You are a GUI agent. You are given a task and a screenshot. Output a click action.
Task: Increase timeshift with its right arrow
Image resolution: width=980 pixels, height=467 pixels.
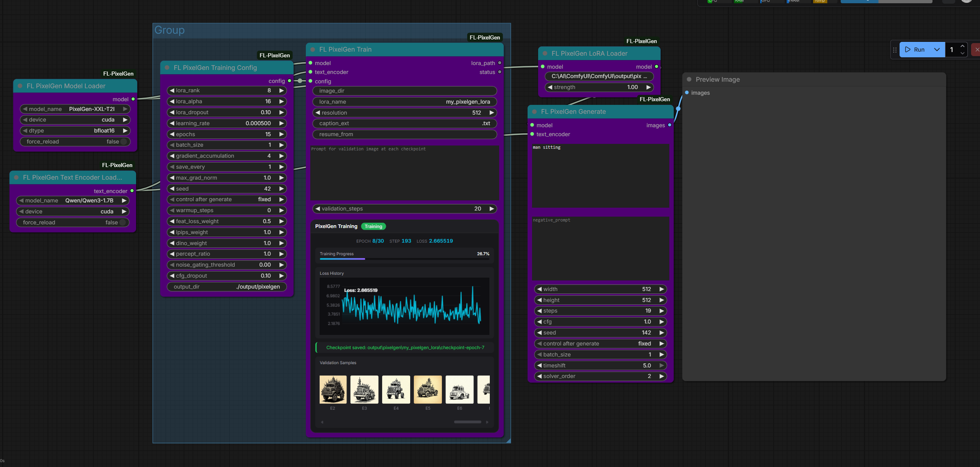(662, 366)
